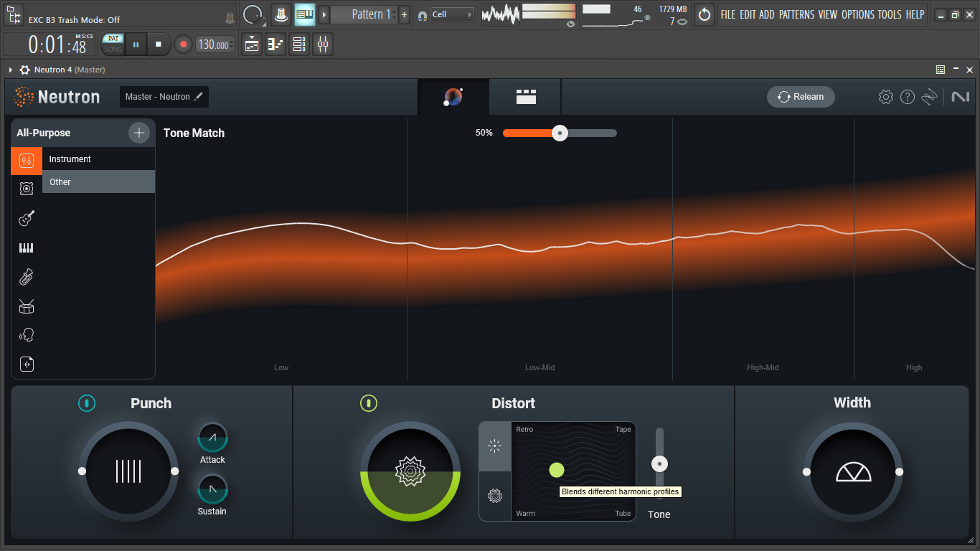This screenshot has height=551, width=980.
Task: Add a new target with plus button
Action: pos(138,133)
